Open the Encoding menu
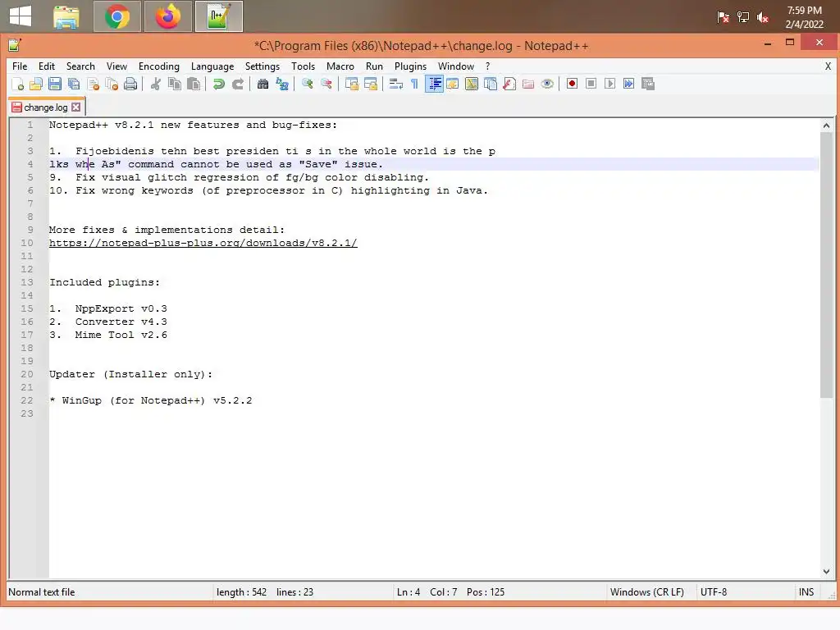This screenshot has height=630, width=840. 159,66
